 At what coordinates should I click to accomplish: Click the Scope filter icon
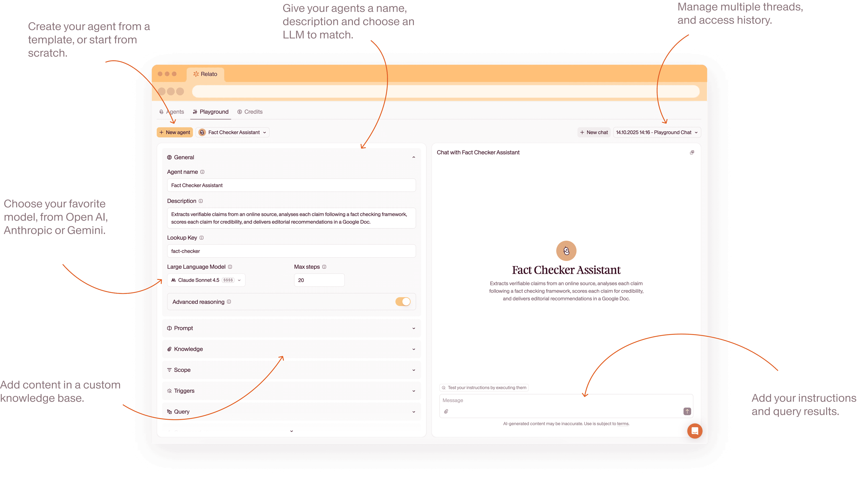click(170, 370)
